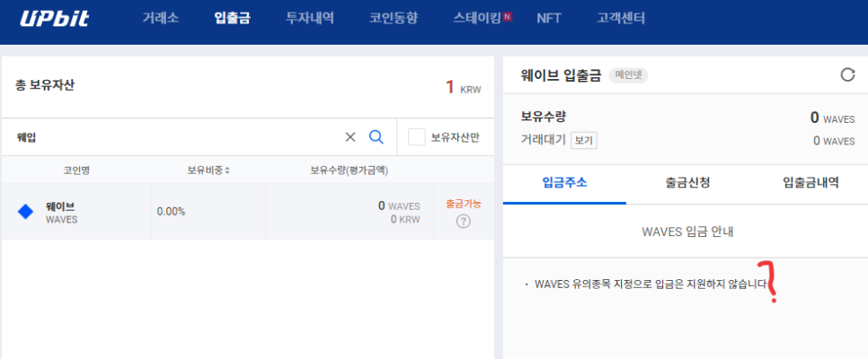Click the UPbit logo
The width and height of the screenshot is (868, 359).
pyautogui.click(x=54, y=19)
